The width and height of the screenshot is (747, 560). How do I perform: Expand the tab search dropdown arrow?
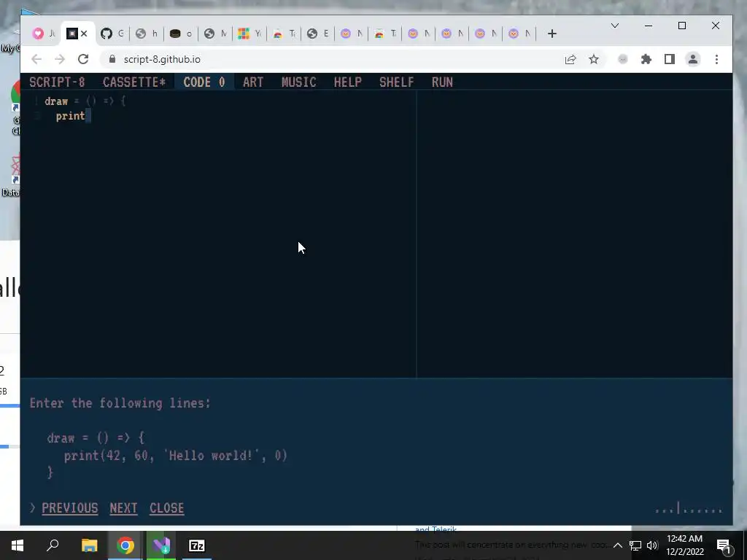[x=615, y=26]
